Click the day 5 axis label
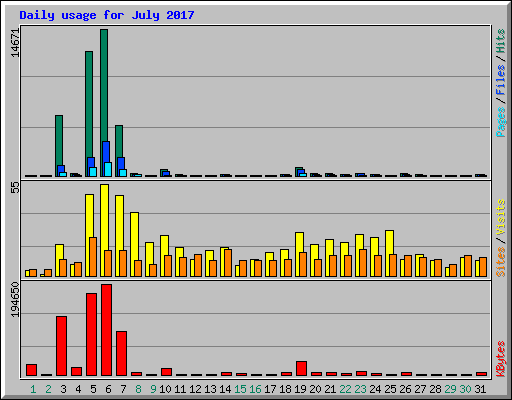 93,389
